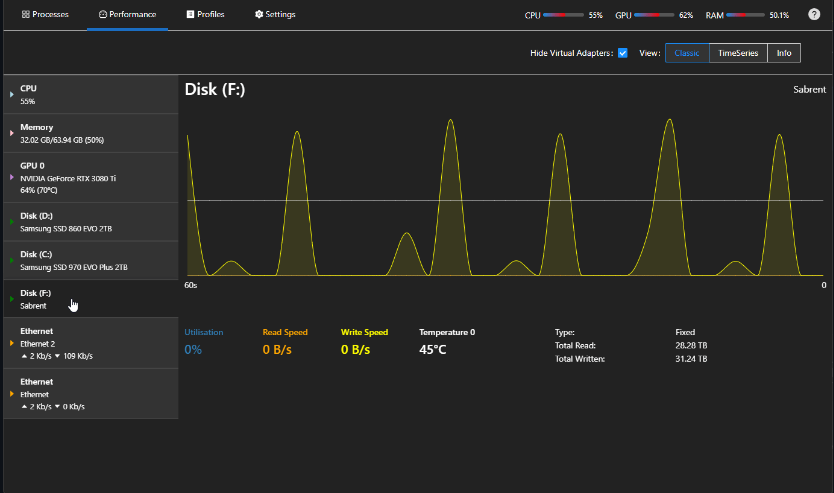Select the Ethernet 2 adapter item
834x493 pixels.
click(91, 343)
